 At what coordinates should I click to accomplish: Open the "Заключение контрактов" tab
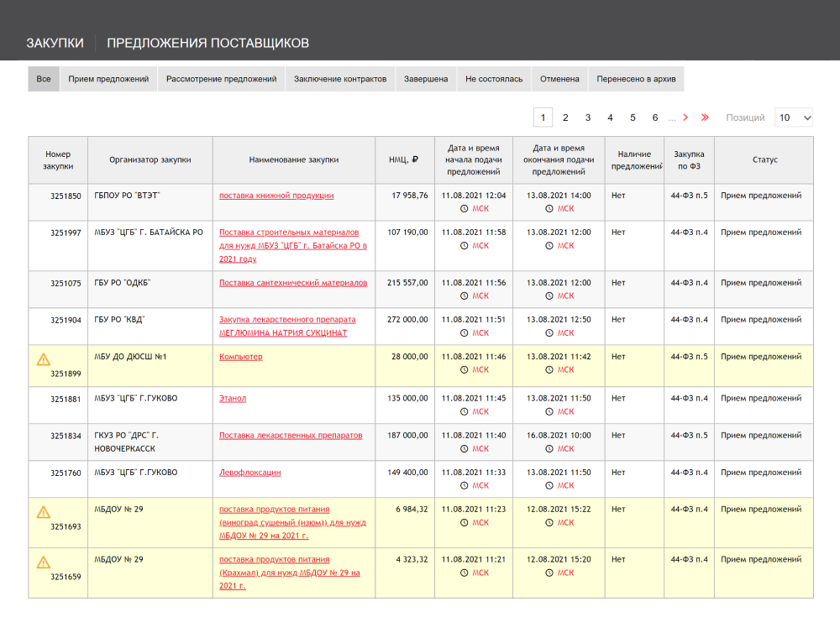coord(339,79)
